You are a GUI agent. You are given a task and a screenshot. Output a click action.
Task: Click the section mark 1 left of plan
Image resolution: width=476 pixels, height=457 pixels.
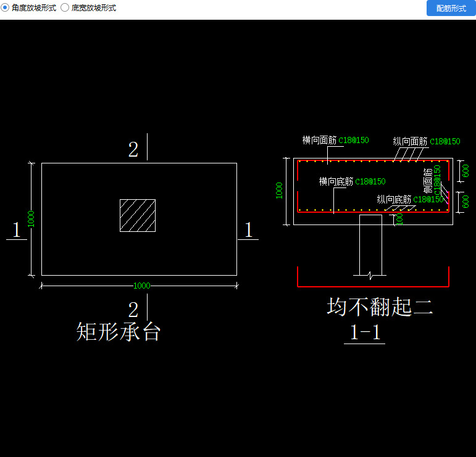(17, 229)
